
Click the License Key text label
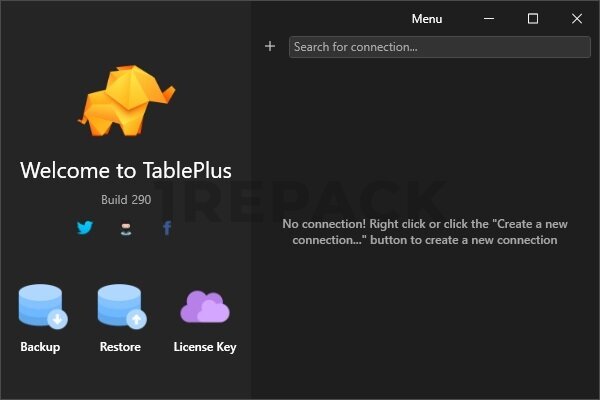pos(205,347)
